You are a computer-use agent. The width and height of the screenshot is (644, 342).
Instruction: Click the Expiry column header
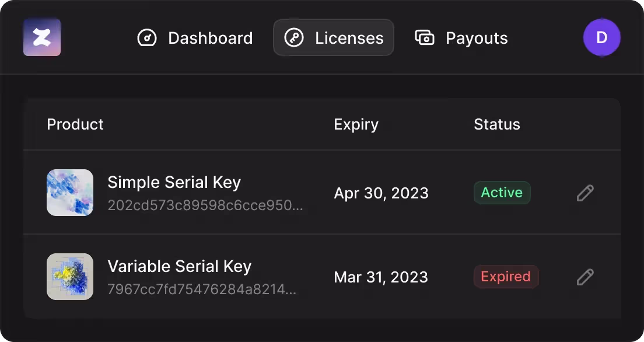(x=356, y=124)
